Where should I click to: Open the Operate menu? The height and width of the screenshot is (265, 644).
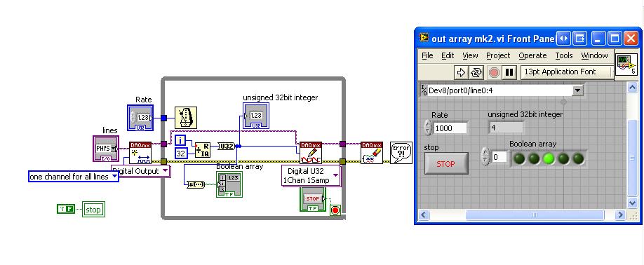click(x=532, y=55)
